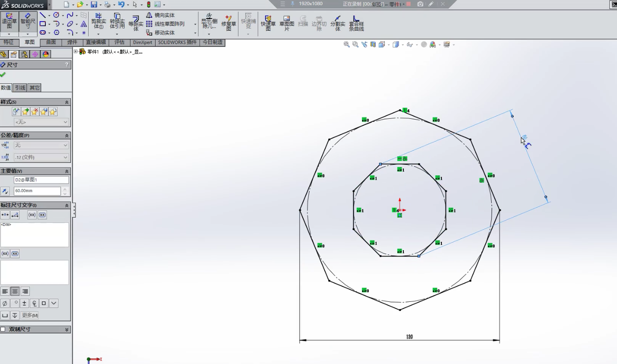617x364 pixels.
Task: Toggle left text justification button
Action: [5, 291]
